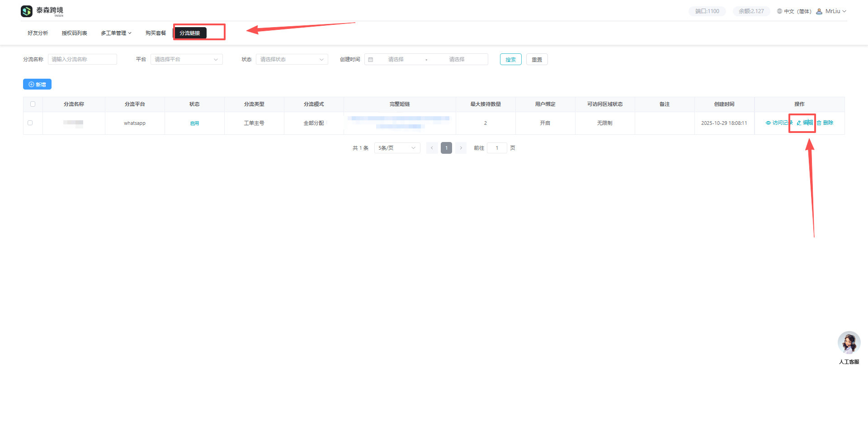Toggle the select-all checkbox in table header
The image size is (868, 431).
(x=33, y=104)
